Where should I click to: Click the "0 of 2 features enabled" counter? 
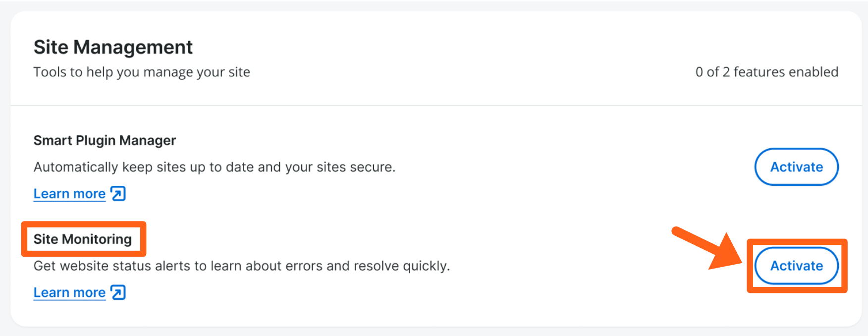tap(766, 72)
